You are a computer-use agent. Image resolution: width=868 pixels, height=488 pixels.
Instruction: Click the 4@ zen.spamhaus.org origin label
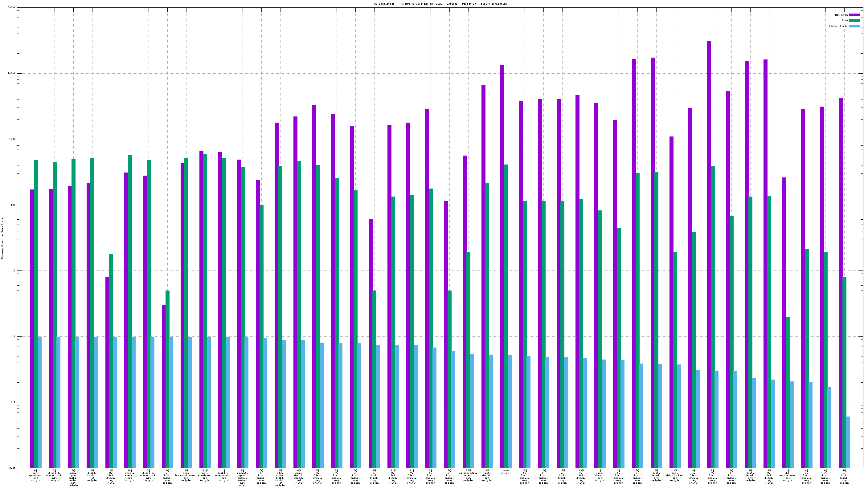(x=36, y=475)
